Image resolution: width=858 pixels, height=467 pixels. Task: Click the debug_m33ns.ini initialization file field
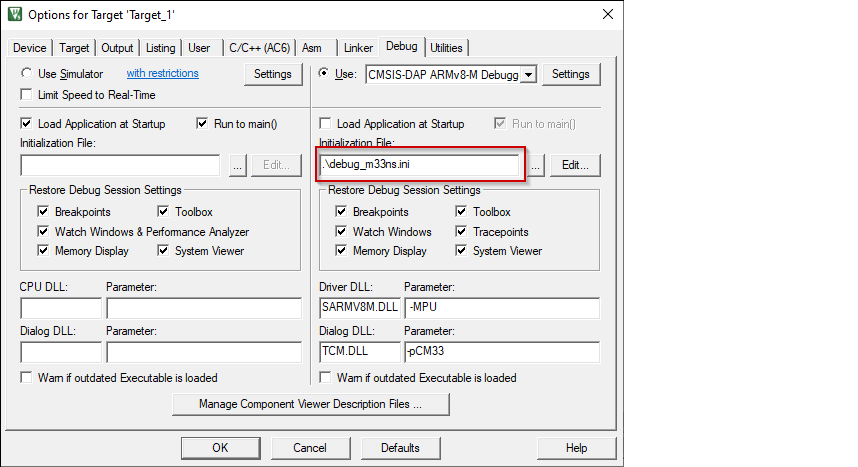tap(420, 166)
